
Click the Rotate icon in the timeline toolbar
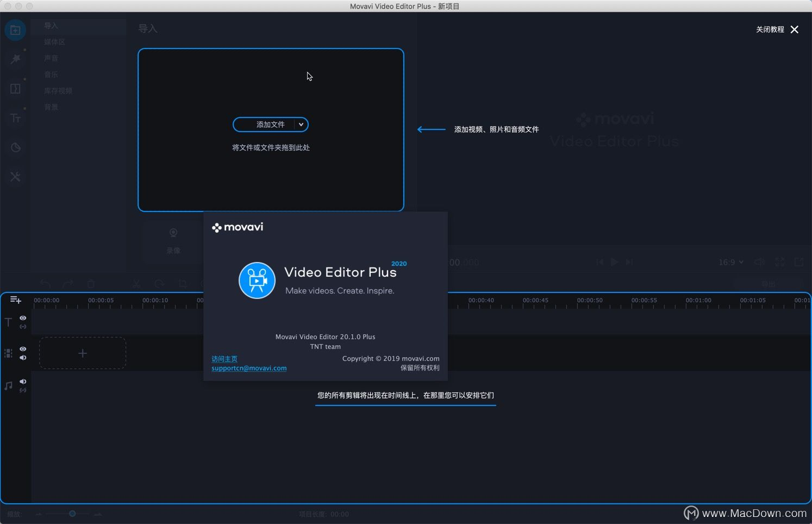[x=159, y=284]
